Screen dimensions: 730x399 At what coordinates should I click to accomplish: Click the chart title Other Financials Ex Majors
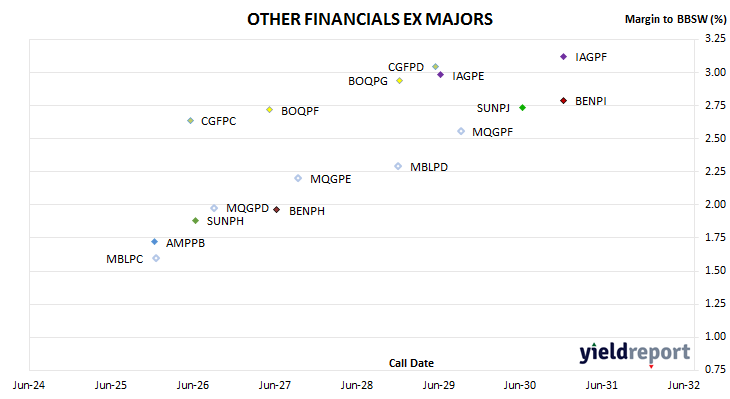(370, 19)
